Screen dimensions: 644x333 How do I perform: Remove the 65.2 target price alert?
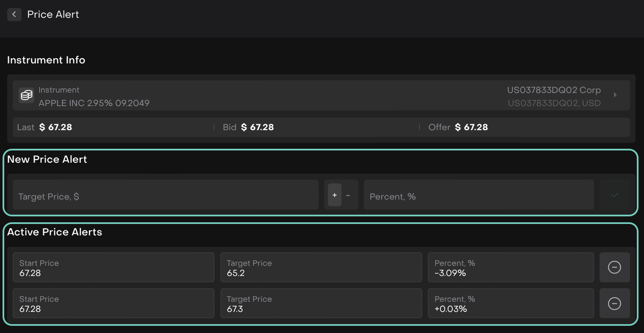(614, 267)
